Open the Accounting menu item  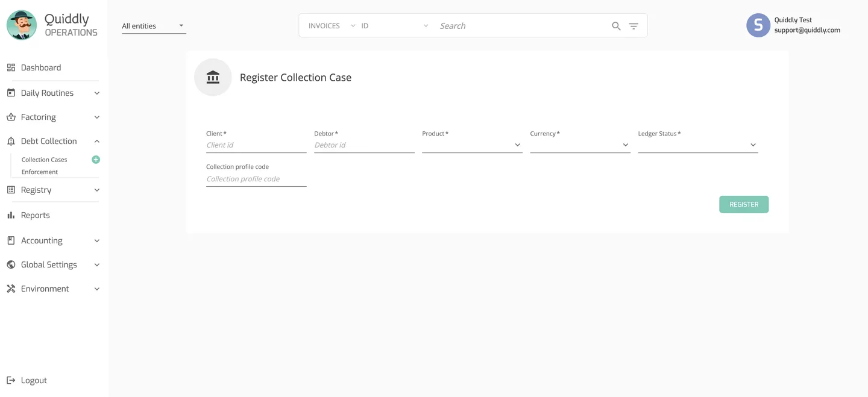(x=42, y=240)
